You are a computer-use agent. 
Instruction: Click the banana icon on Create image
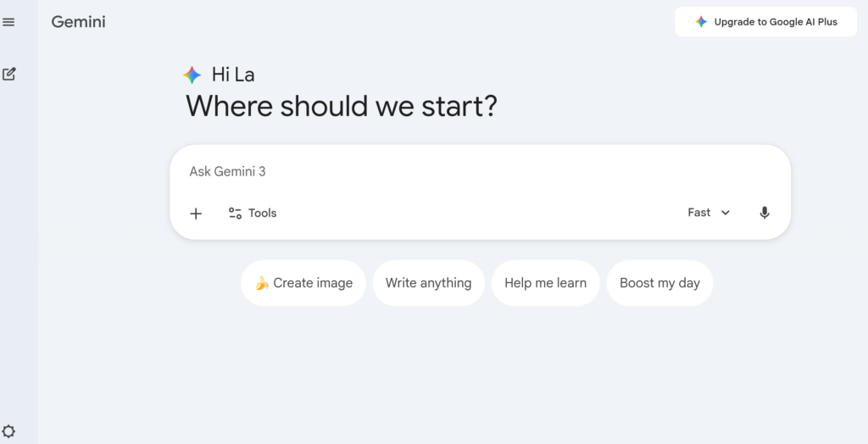263,283
